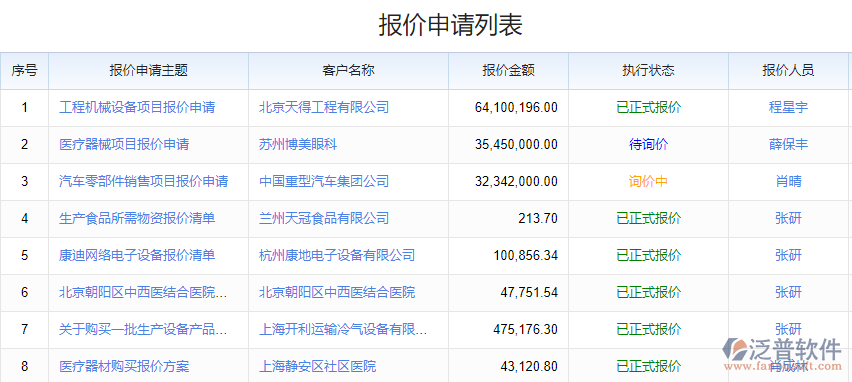Open customer 兰州天冠食品有限公司
852x382 pixels.
pos(324,218)
